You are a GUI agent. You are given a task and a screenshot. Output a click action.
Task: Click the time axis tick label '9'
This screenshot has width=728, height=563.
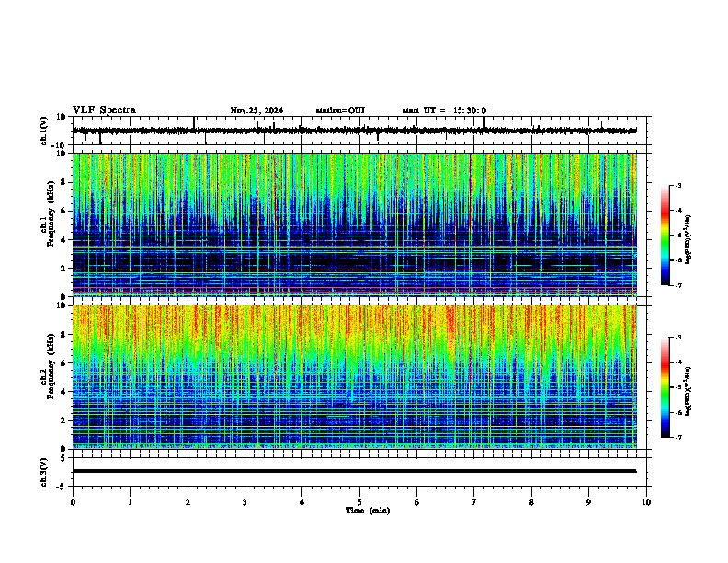[588, 502]
